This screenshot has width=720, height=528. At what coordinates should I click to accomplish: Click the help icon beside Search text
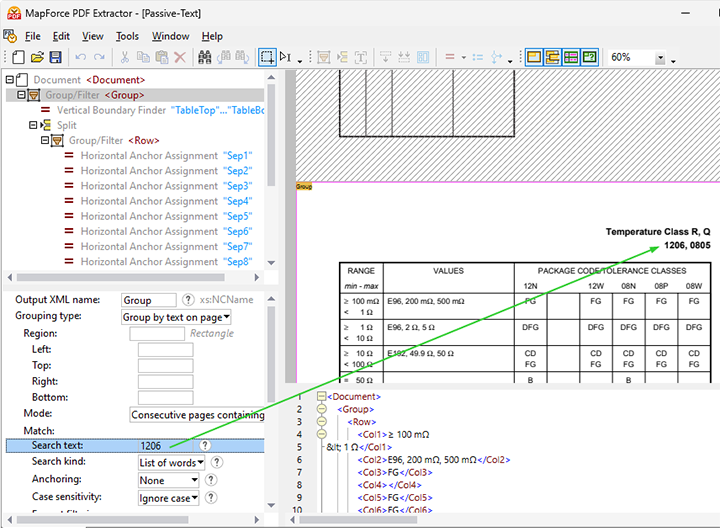coord(205,445)
